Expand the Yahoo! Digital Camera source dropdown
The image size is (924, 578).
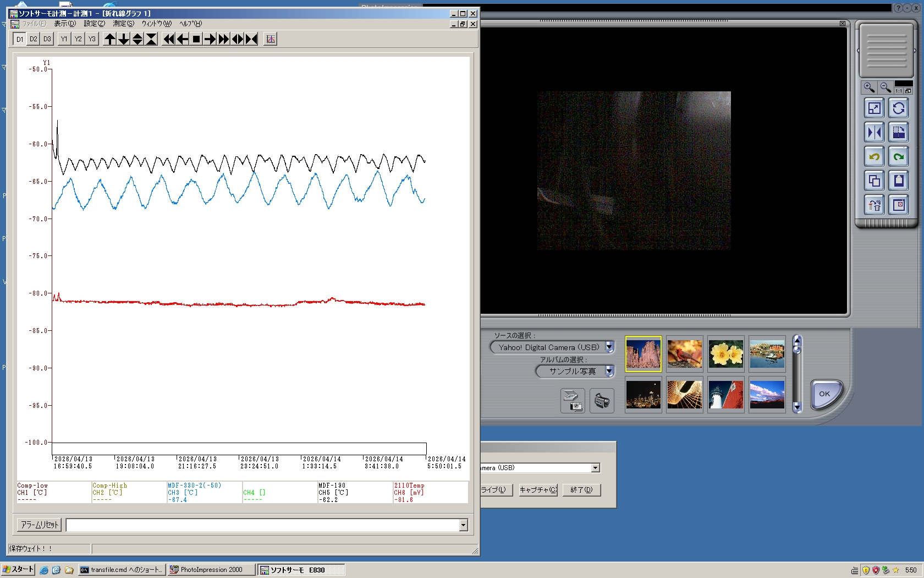pos(609,347)
